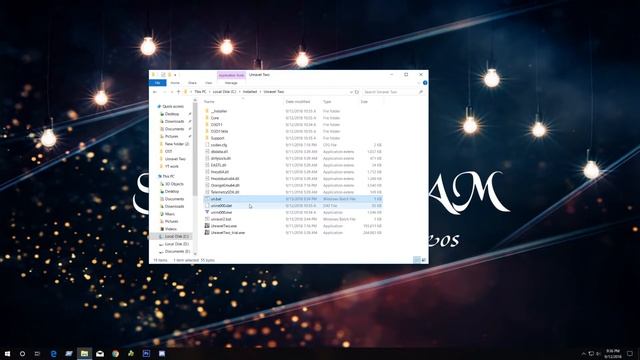The image size is (640, 360).
Task: Open Videos under This PC
Action: pos(171,229)
